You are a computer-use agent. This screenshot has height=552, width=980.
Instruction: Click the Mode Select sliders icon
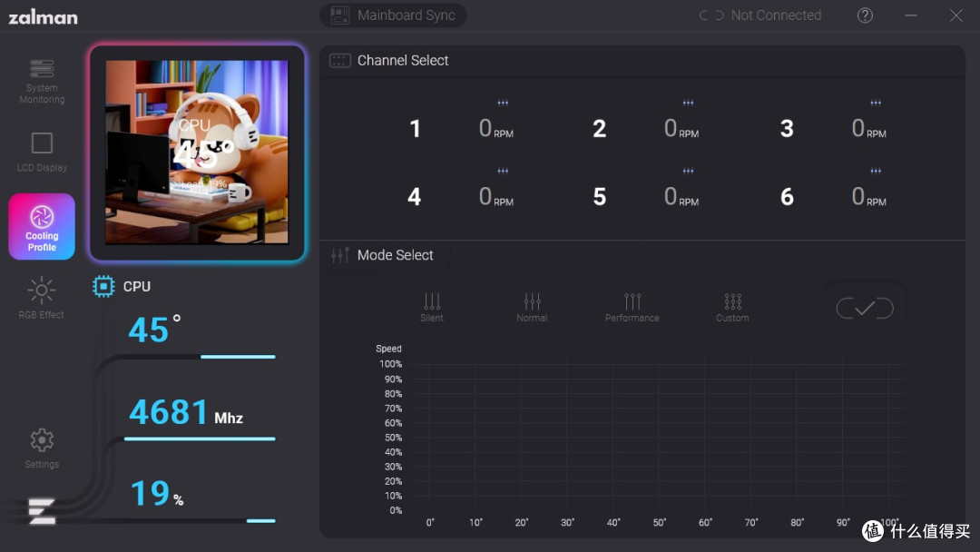coord(340,255)
